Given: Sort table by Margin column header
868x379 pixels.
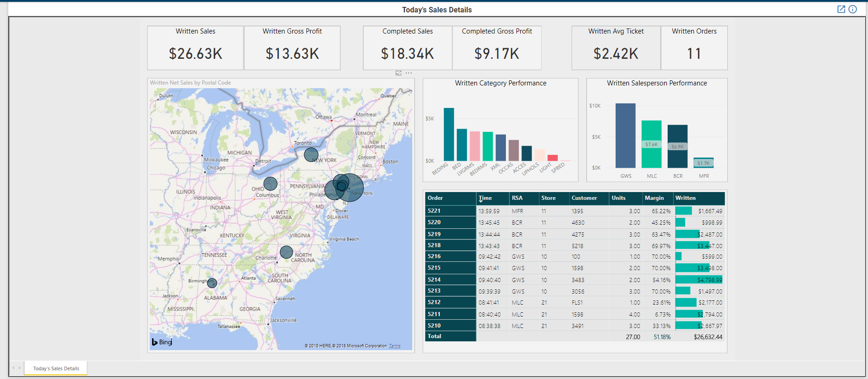Looking at the screenshot, I should point(654,198).
